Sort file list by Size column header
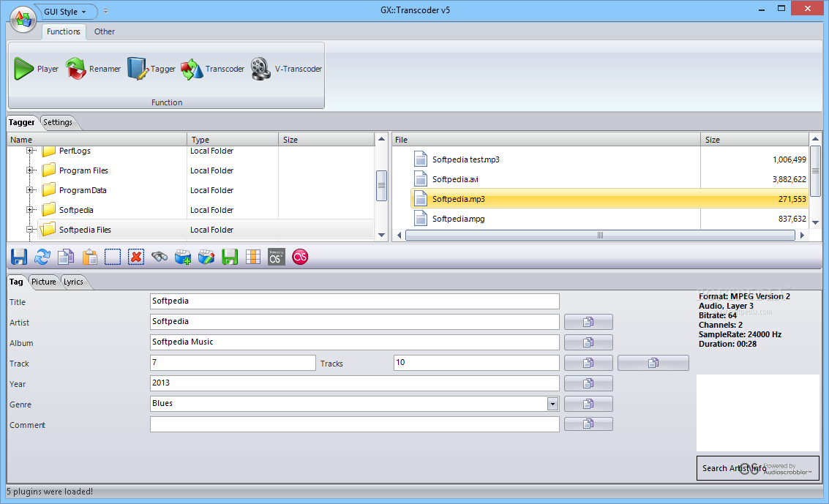Viewport: 829px width, 504px height. tap(754, 140)
